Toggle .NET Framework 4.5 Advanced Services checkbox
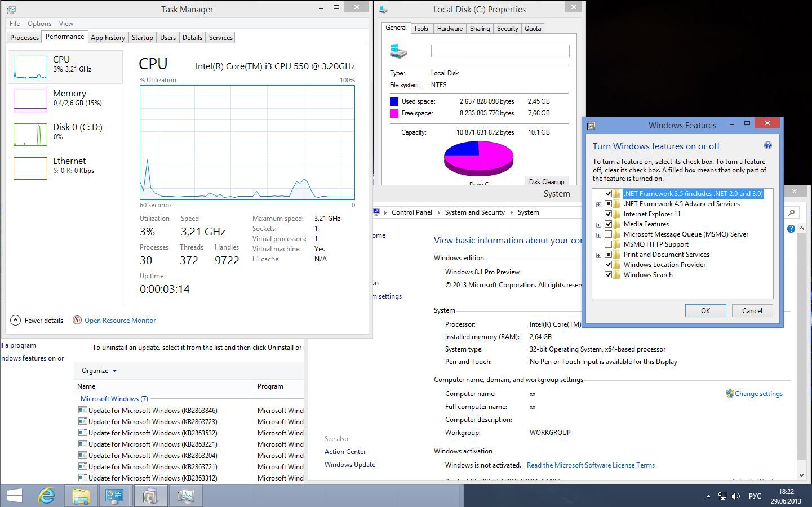This screenshot has width=812, height=507. [608, 204]
